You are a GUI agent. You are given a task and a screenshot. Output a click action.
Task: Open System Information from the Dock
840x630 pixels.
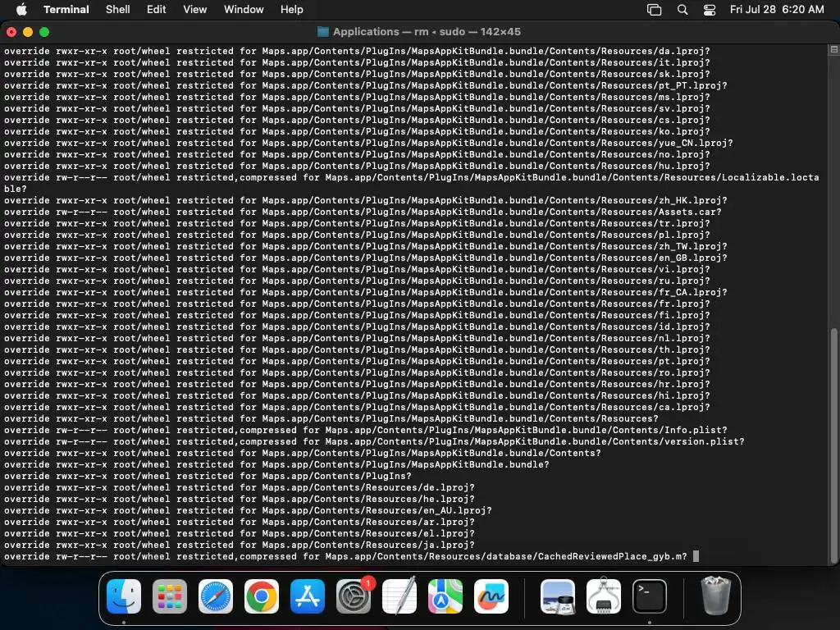click(604, 596)
